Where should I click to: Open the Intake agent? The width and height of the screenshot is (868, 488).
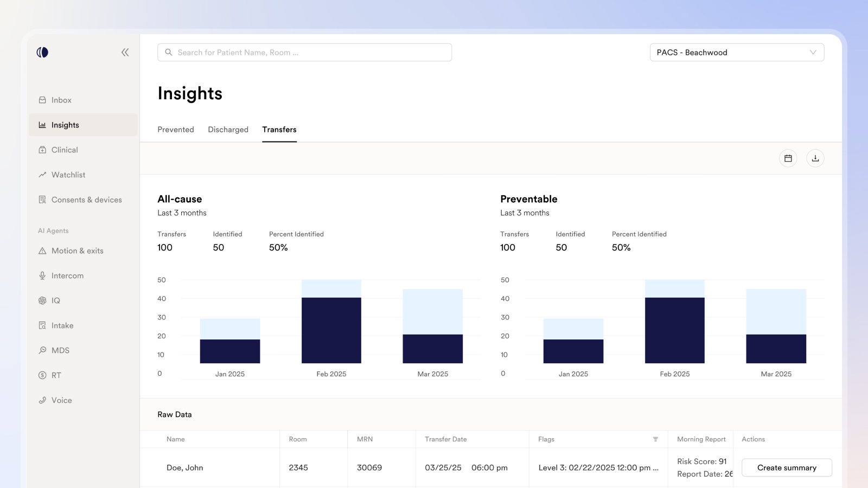83,325
